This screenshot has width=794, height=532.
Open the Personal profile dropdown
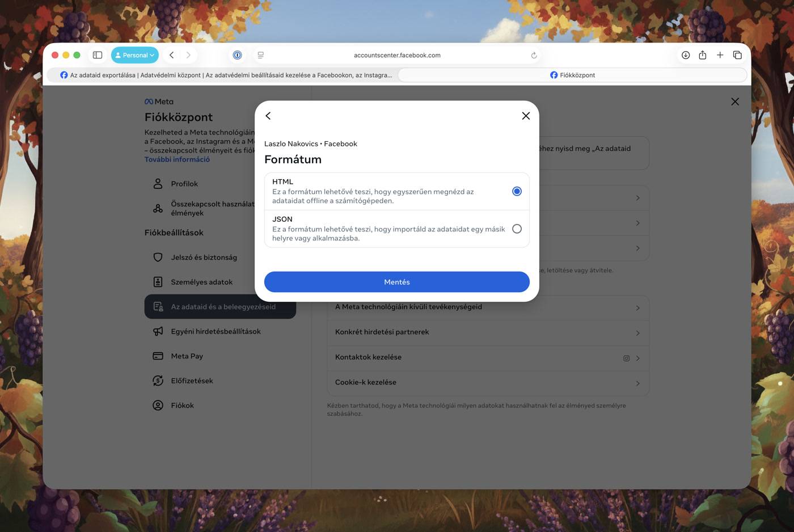(135, 55)
